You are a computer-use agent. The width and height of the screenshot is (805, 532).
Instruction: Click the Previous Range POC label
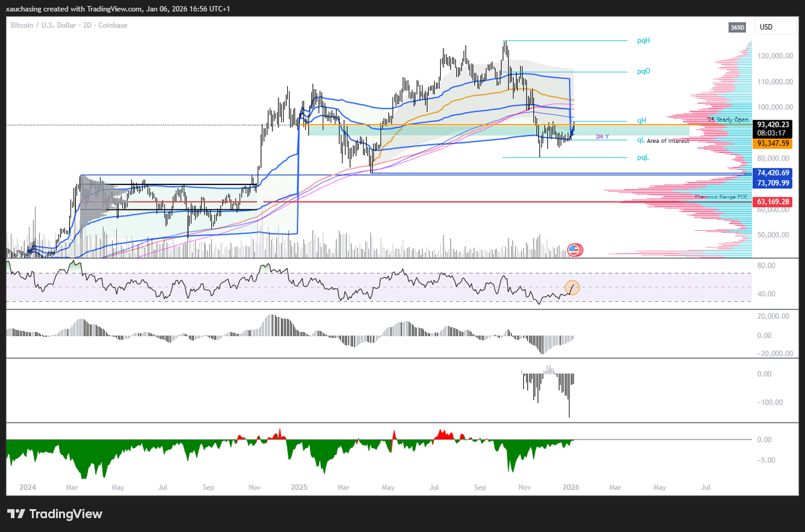click(722, 197)
